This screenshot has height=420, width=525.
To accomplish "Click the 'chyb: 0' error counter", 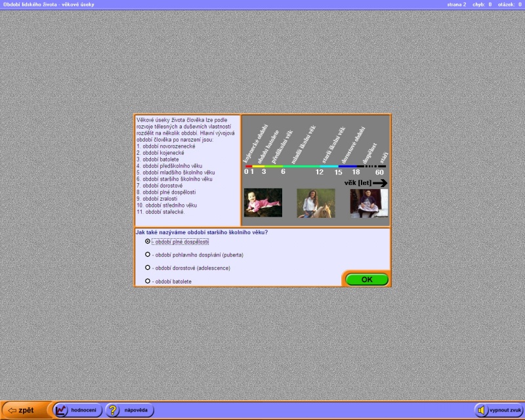I will coord(482,4).
